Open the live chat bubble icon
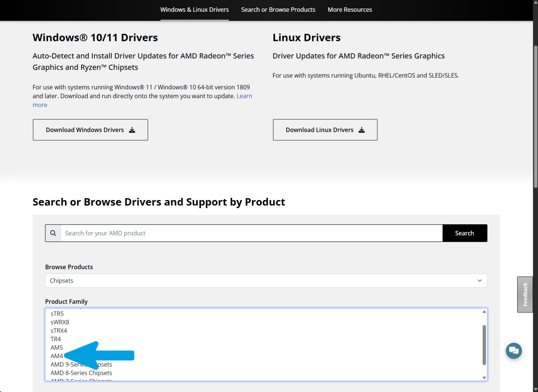 (513, 351)
